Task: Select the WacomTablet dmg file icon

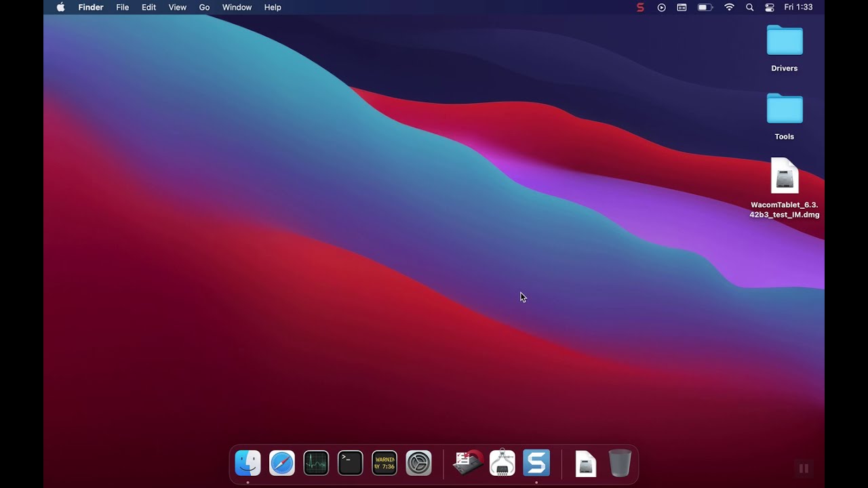Action: [x=785, y=176]
